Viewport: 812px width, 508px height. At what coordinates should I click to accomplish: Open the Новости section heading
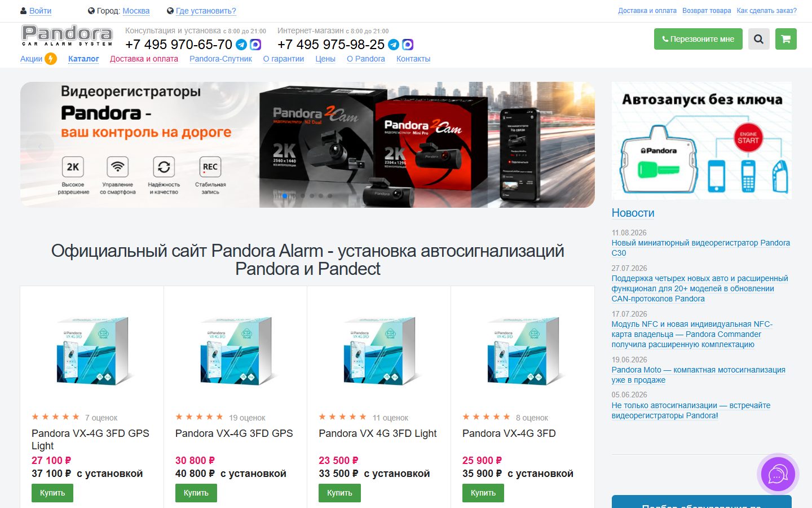pos(633,213)
